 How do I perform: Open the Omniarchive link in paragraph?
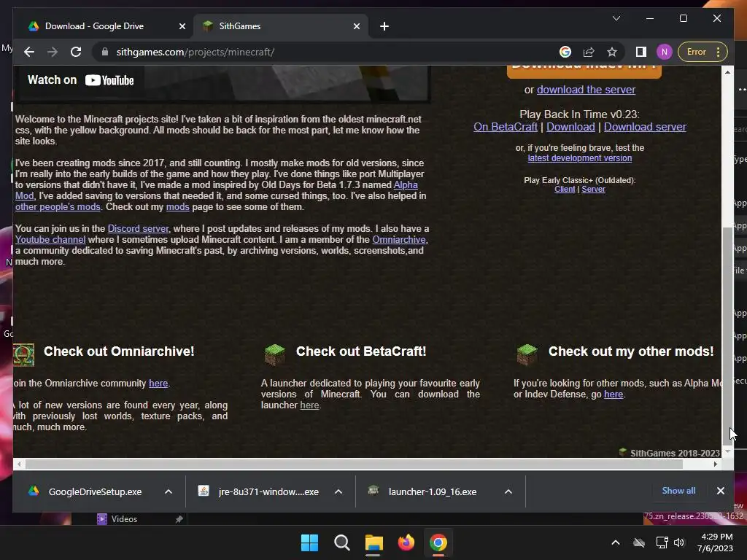coord(399,239)
